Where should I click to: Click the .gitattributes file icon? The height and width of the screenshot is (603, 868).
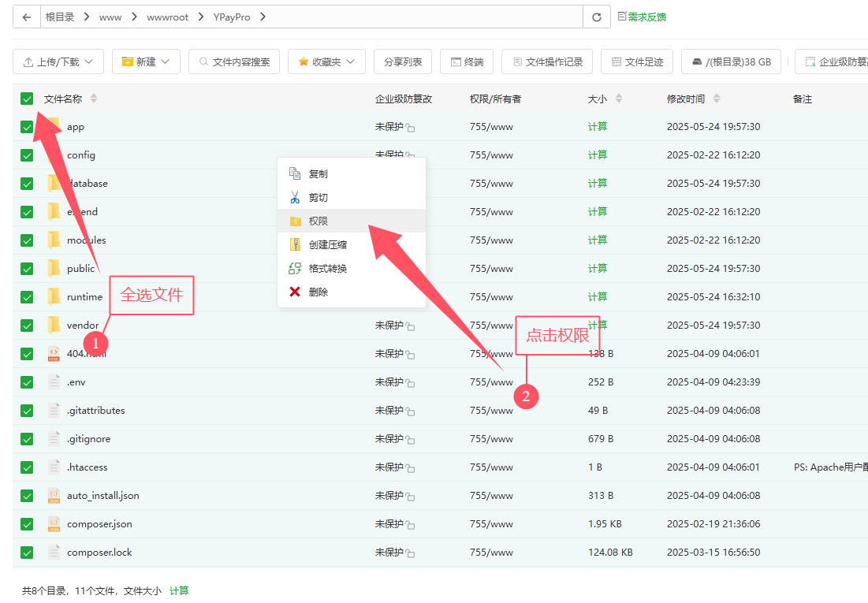(x=54, y=411)
